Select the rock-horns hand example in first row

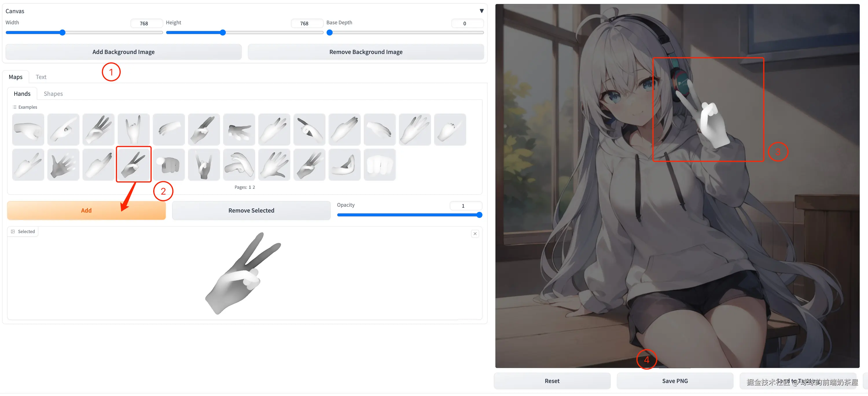(133, 130)
